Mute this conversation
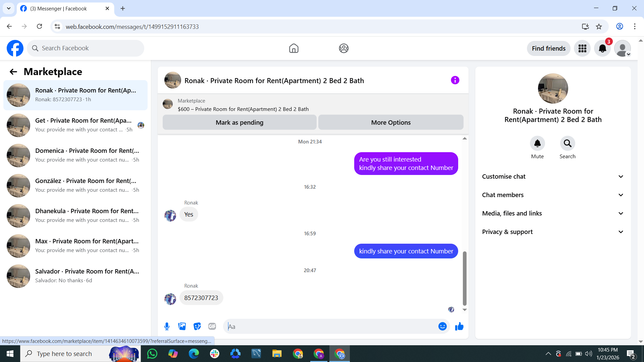644x362 pixels. [x=537, y=143]
